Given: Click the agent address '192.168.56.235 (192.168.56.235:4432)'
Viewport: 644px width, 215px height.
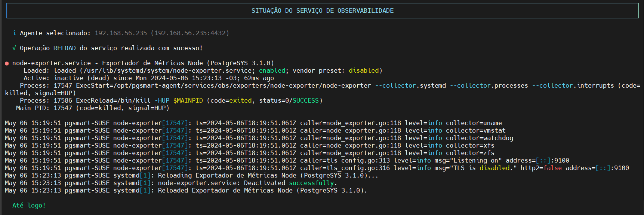Looking at the screenshot, I should coord(162,33).
